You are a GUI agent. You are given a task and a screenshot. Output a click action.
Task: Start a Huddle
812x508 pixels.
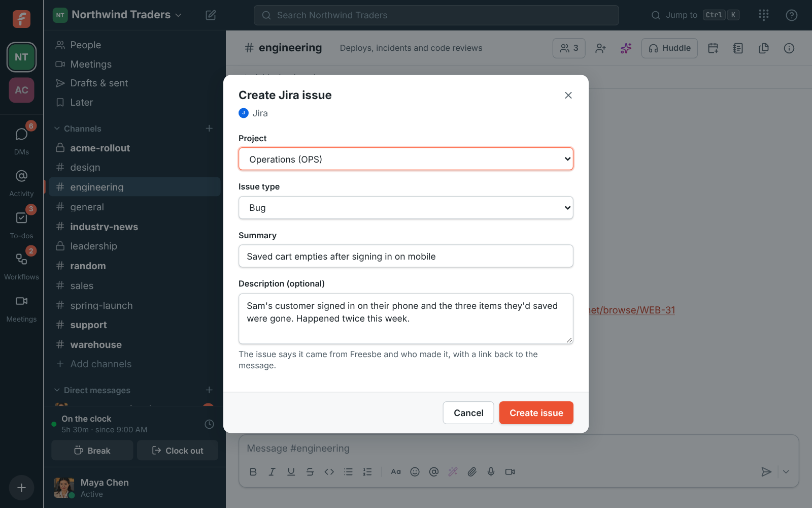(x=669, y=48)
